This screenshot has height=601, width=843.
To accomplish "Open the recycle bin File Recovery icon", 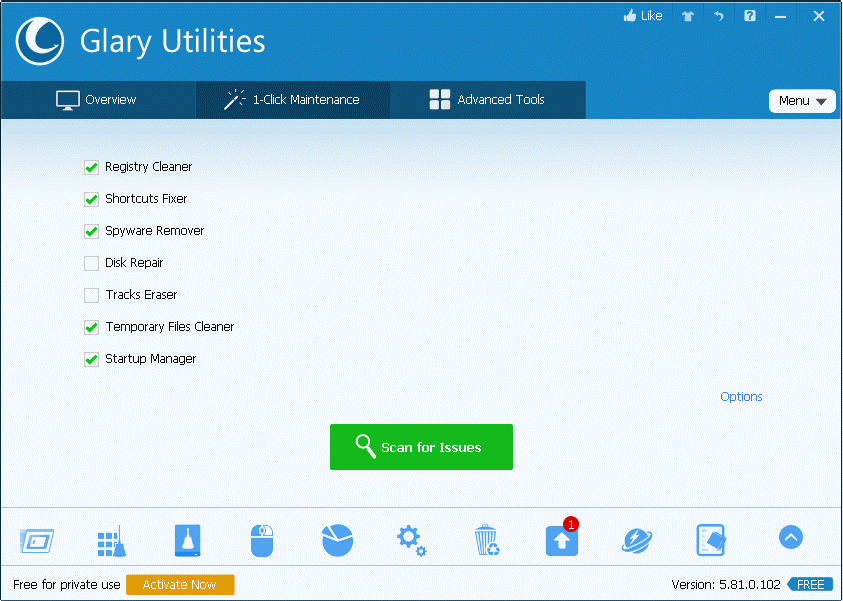I will 486,540.
